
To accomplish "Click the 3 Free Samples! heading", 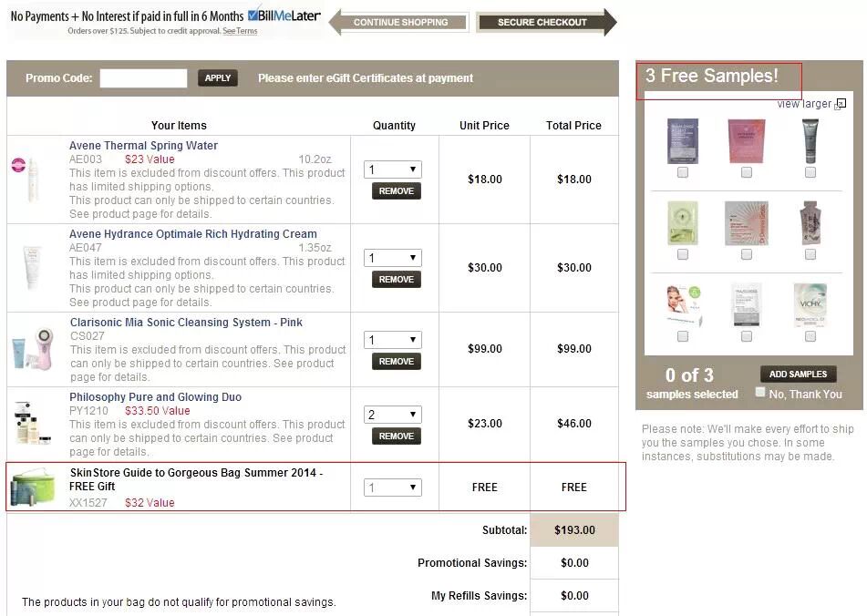I will coord(712,76).
